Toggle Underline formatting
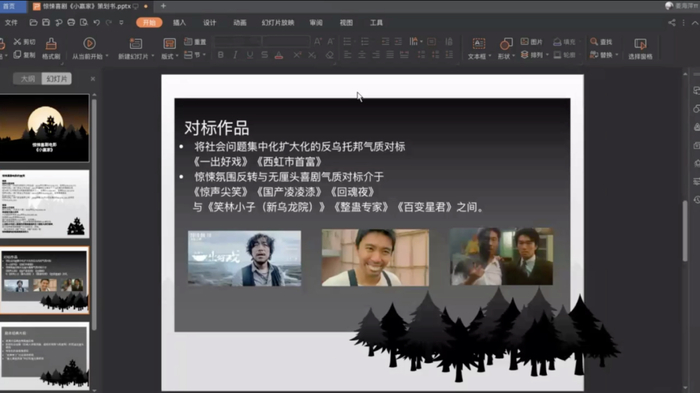The width and height of the screenshot is (700, 393). click(250, 55)
